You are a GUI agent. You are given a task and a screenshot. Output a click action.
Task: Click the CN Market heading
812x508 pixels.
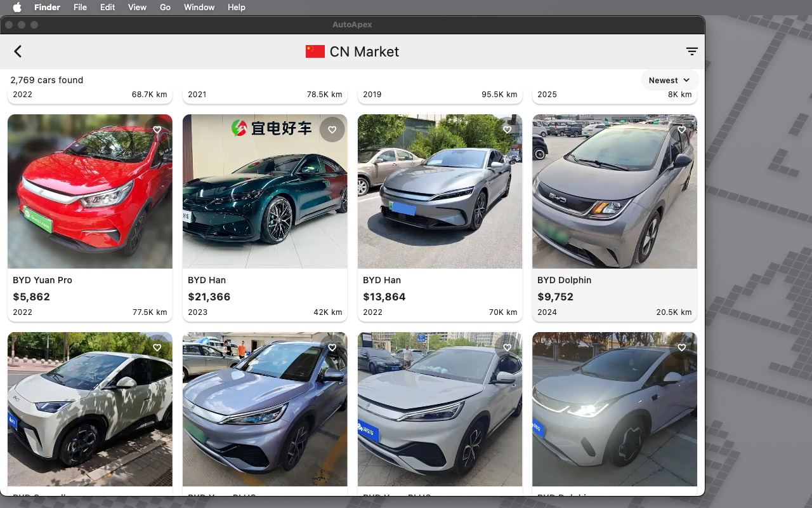[x=364, y=51]
